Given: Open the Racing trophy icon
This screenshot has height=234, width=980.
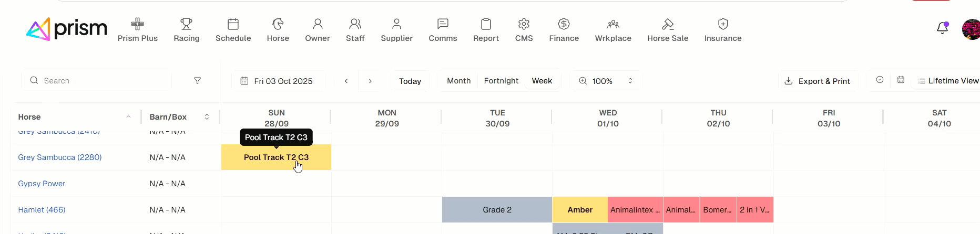Looking at the screenshot, I should tap(187, 24).
